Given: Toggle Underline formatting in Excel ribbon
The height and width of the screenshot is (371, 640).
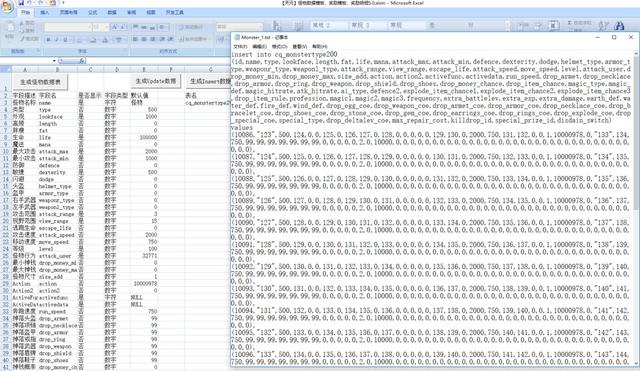Looking at the screenshot, I should pos(65,40).
